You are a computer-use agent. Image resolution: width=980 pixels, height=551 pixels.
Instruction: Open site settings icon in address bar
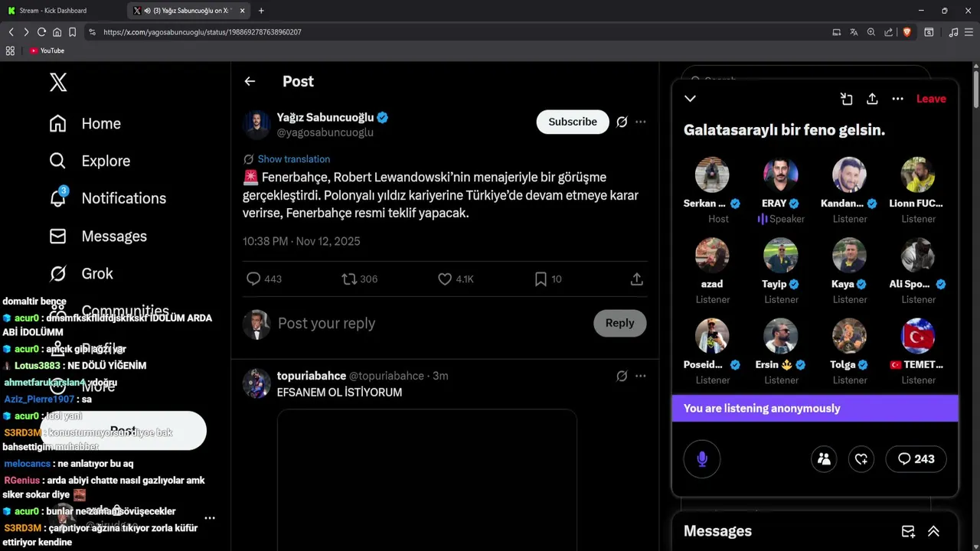coord(92,32)
